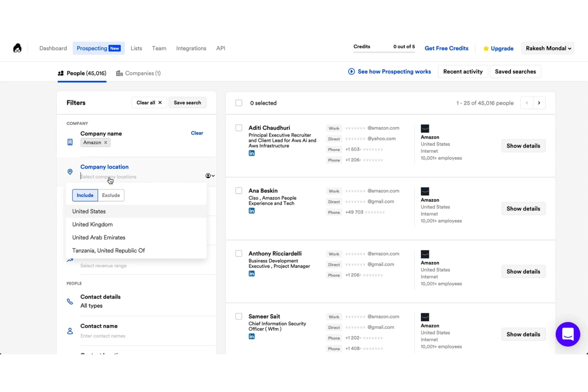This screenshot has height=392, width=588.
Task: Open the Dashboard nav item
Action: 53,48
